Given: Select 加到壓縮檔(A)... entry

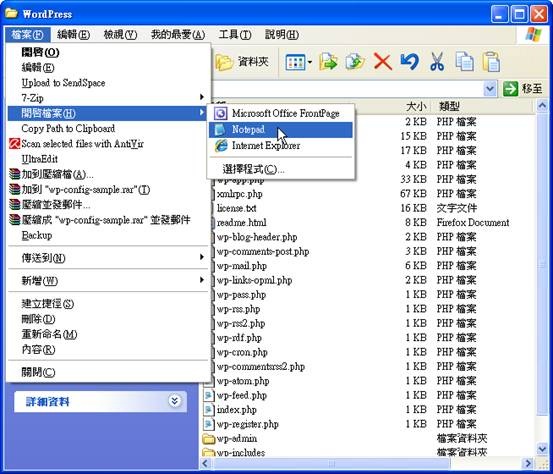Looking at the screenshot, I should 57,174.
